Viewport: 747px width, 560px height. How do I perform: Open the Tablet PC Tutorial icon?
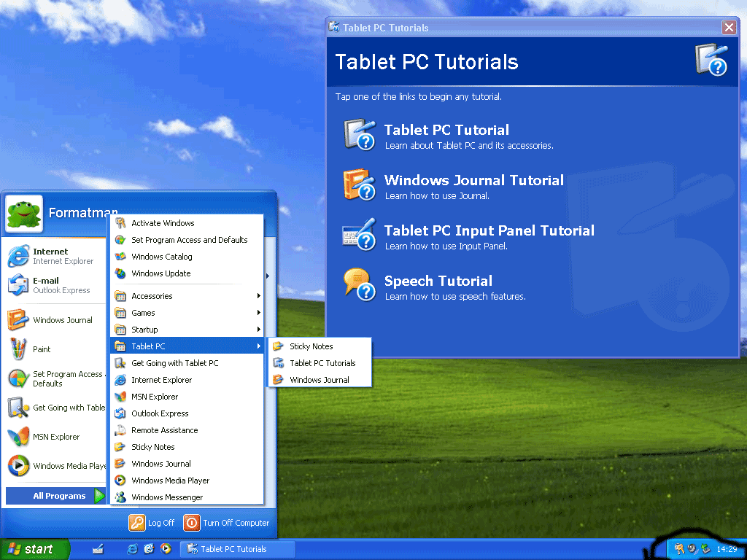click(360, 135)
